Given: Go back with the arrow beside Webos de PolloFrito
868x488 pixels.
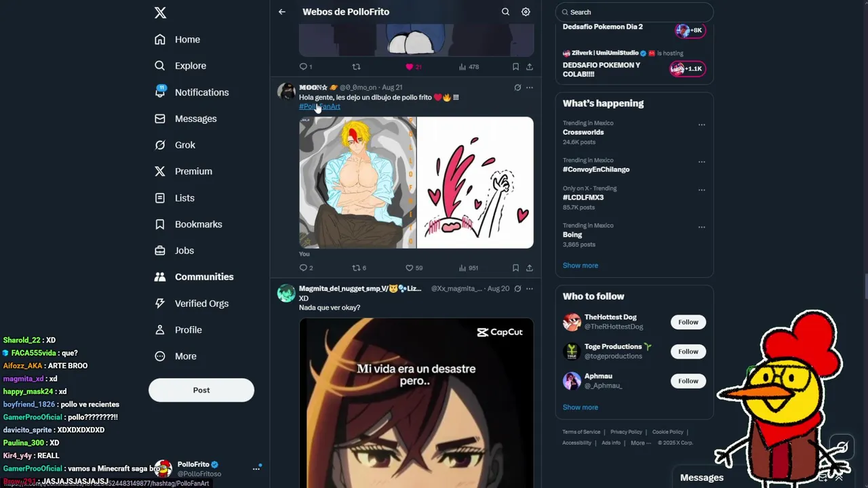Looking at the screenshot, I should coord(282,12).
